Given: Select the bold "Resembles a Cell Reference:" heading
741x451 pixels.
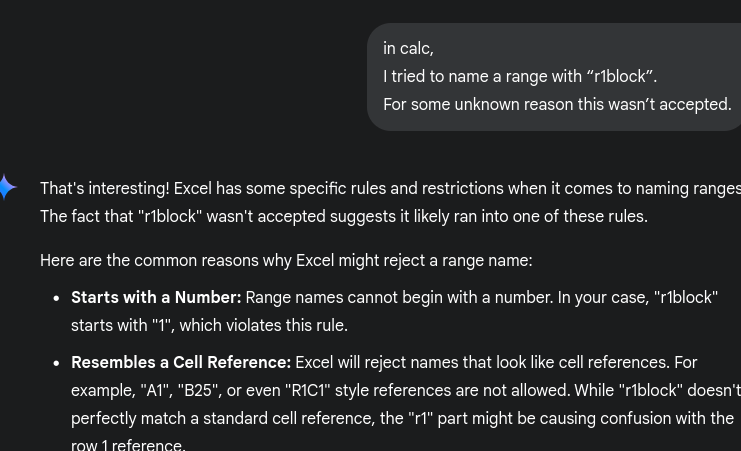Looking at the screenshot, I should [181, 363].
